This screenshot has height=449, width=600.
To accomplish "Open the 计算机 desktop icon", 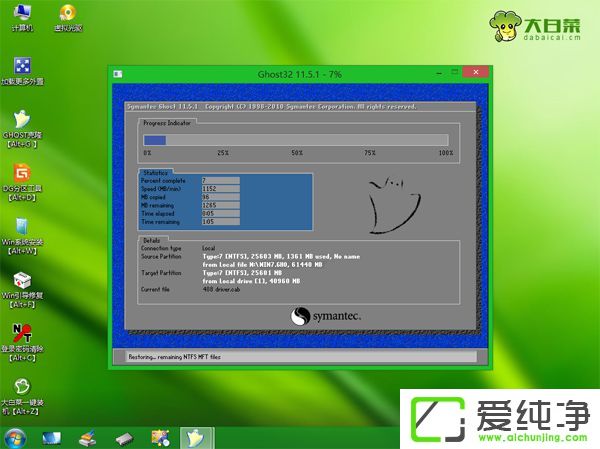I will tap(21, 14).
